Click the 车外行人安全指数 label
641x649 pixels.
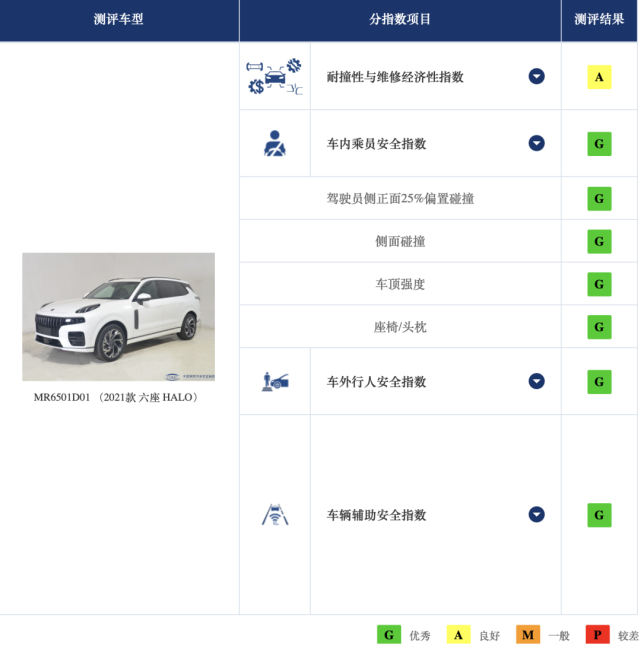tap(376, 382)
